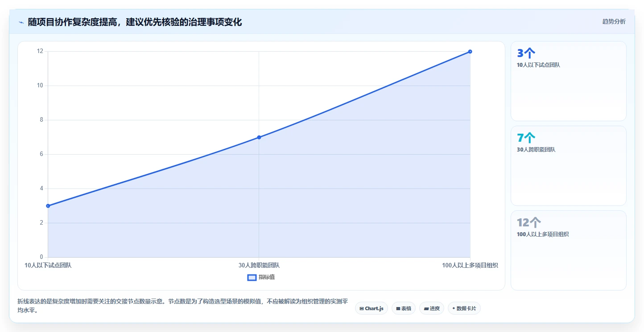The height and width of the screenshot is (332, 644).
Task: Click the 10人以下试点团队 caption in the card
Action: point(538,65)
